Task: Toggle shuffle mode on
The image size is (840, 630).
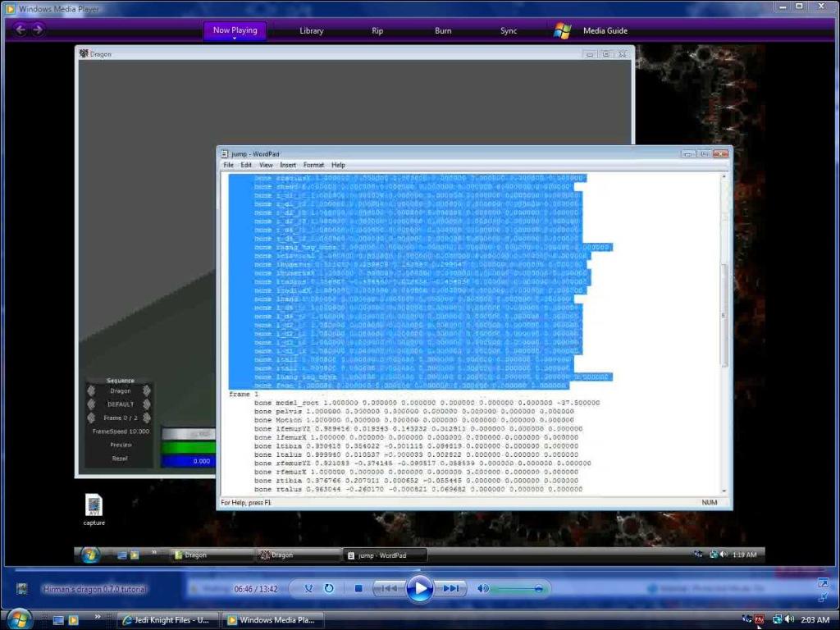Action: pyautogui.click(x=308, y=588)
